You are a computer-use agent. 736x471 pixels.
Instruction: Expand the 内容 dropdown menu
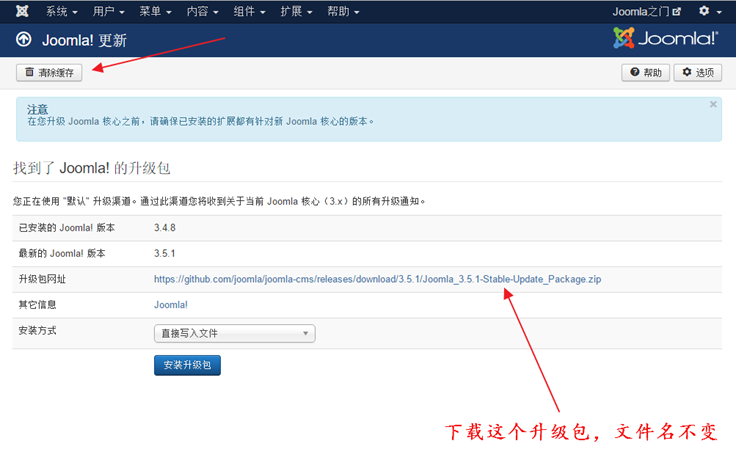click(x=203, y=11)
